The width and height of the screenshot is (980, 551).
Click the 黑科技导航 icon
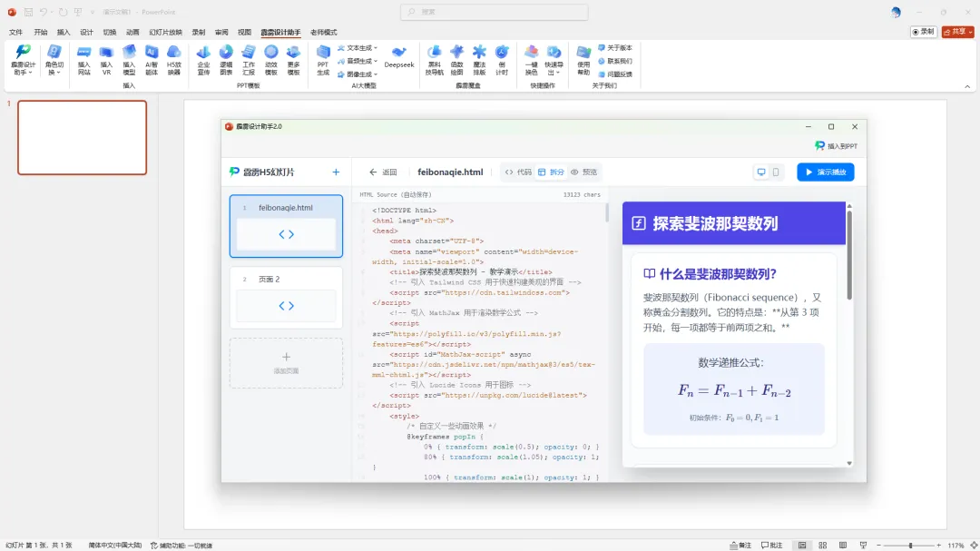[435, 60]
